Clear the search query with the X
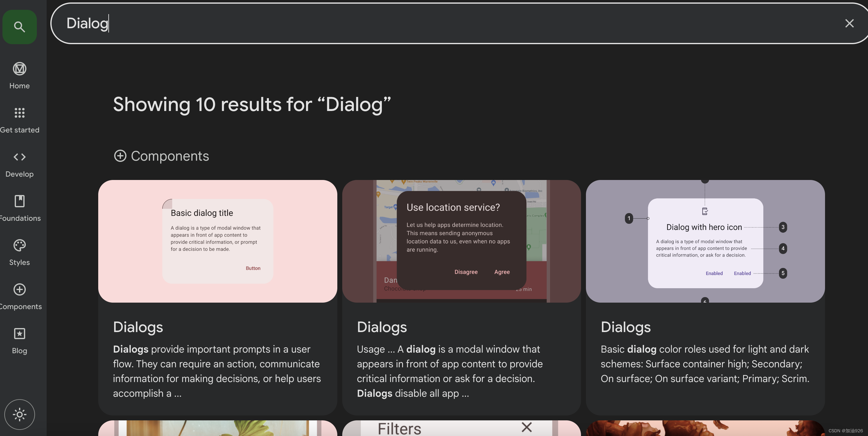Viewport: 868px width, 436px height. (850, 23)
